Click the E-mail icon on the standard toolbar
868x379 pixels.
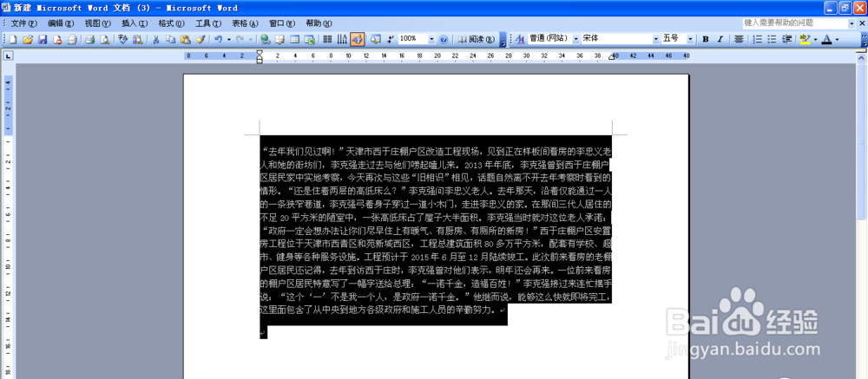[72, 39]
